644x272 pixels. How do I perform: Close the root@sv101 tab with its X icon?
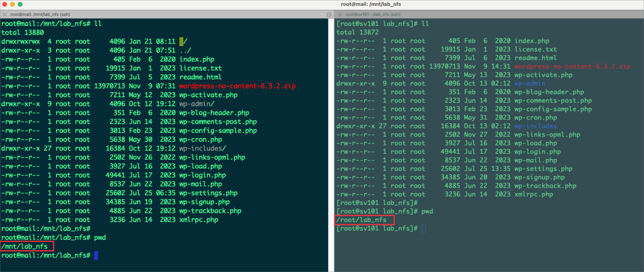click(340, 14)
